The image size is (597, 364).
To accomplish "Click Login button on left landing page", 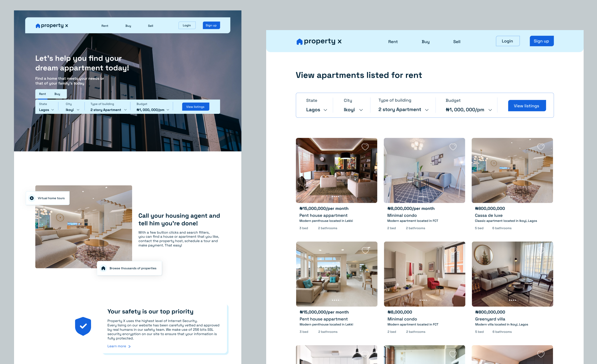I will [187, 25].
